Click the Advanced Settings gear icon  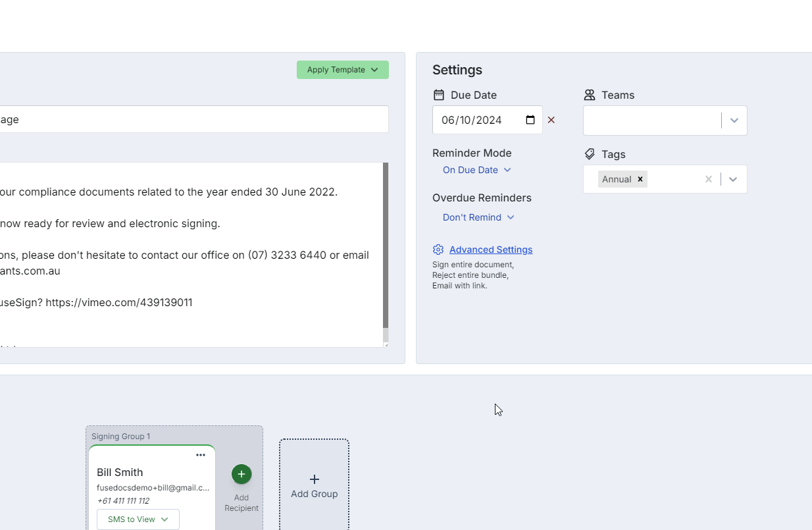[438, 250]
